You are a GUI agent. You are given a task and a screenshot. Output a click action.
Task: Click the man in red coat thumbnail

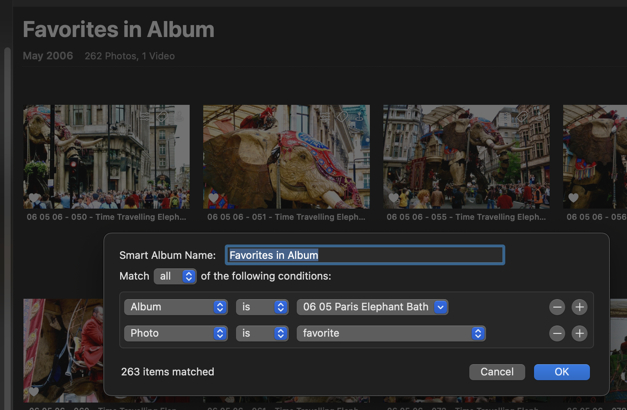[63, 350]
